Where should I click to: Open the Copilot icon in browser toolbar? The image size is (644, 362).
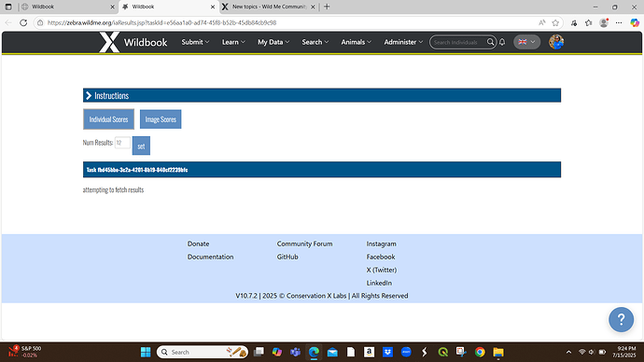click(x=635, y=22)
